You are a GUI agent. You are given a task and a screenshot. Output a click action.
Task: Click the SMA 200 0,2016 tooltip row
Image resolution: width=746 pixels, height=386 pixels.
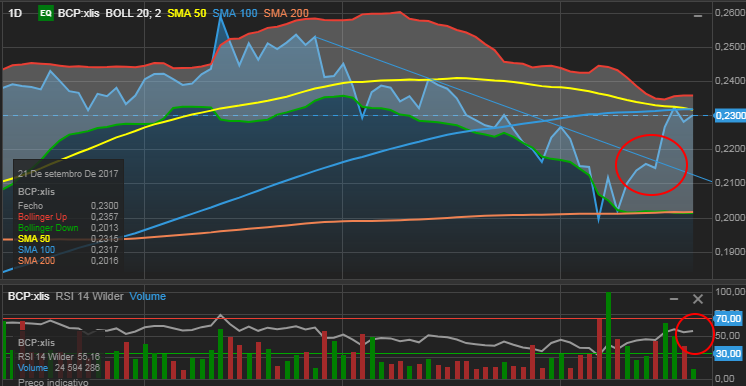click(68, 261)
